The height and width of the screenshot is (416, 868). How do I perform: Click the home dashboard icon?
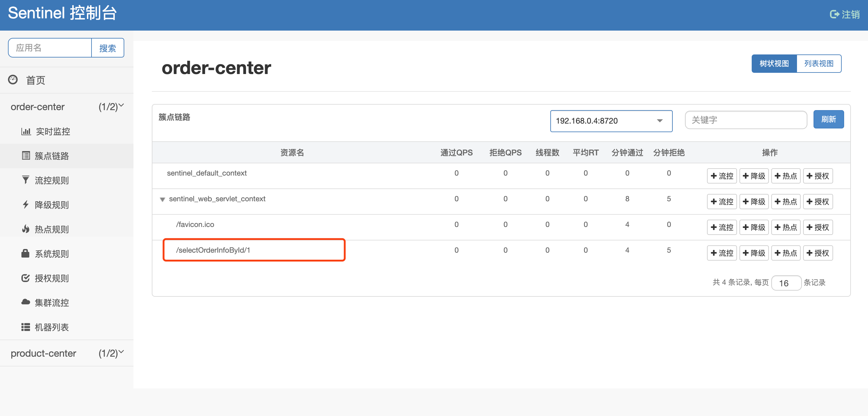(13, 80)
